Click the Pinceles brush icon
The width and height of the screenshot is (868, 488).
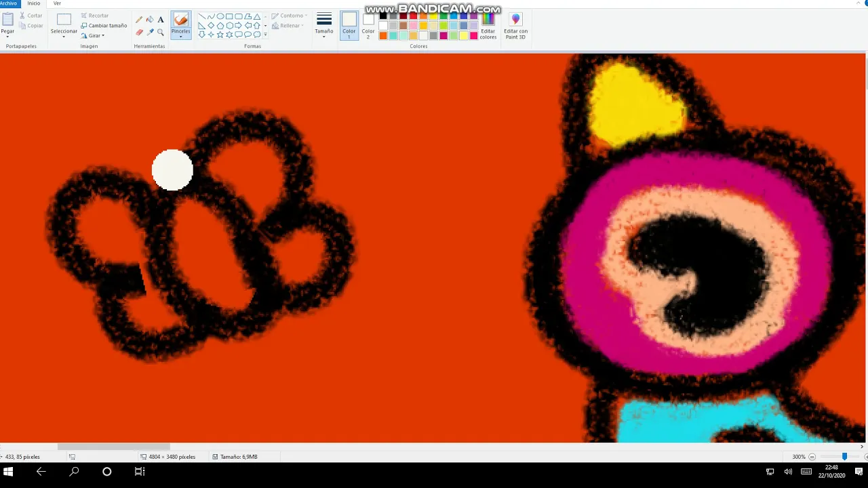click(x=180, y=20)
